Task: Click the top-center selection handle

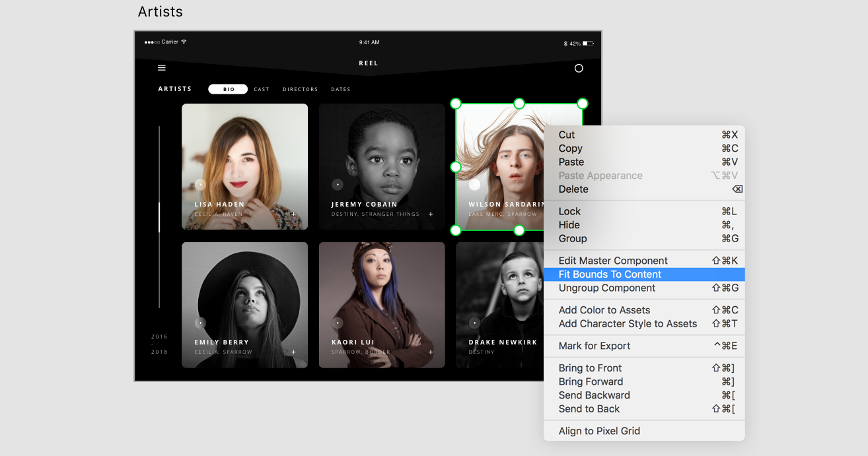Action: coord(519,104)
